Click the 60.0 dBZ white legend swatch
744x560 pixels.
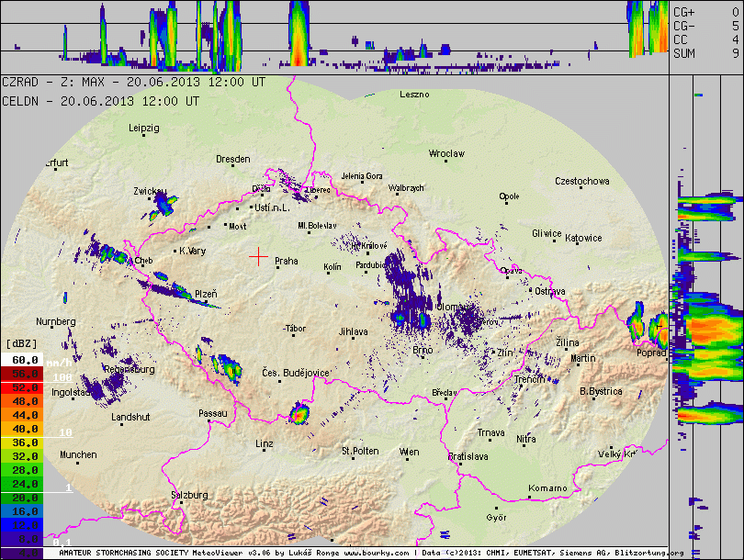(x=20, y=361)
